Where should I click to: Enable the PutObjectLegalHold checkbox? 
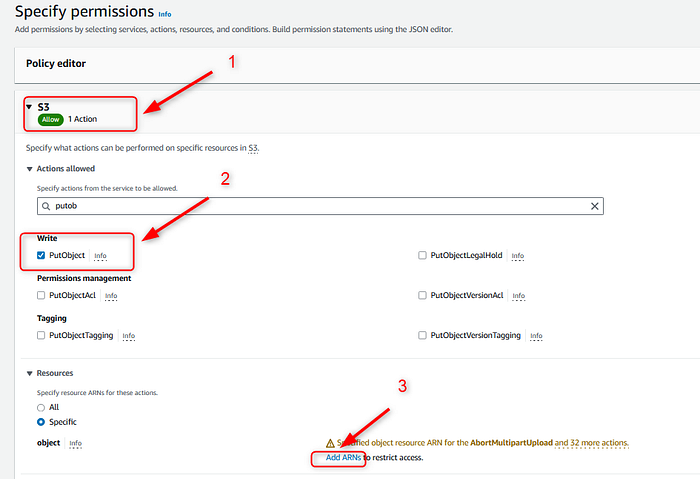click(x=422, y=255)
